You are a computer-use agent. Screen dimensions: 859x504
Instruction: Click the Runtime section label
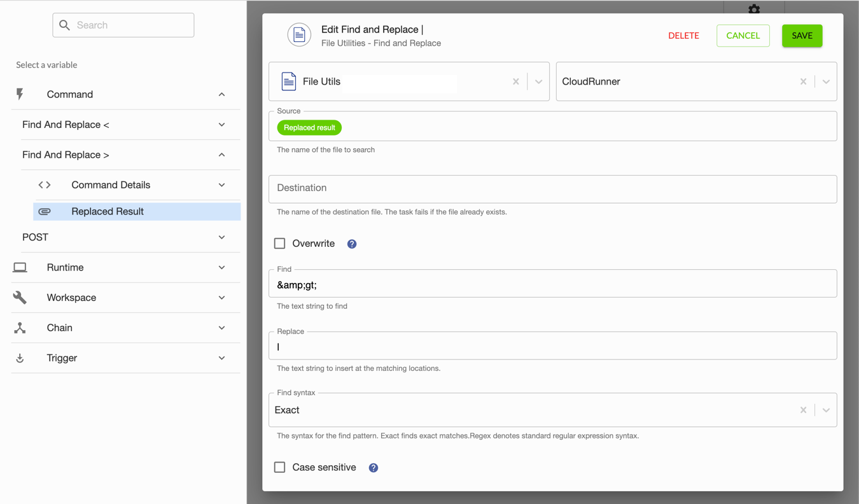(65, 268)
